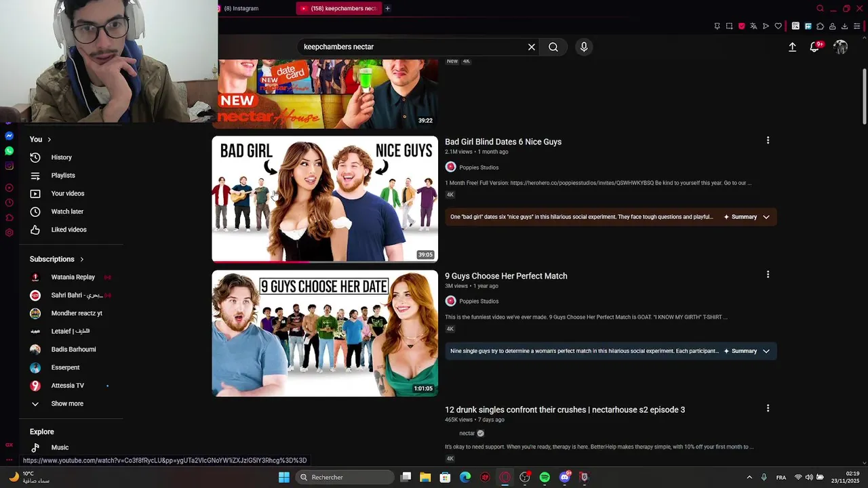Start voice search with the microphone
The height and width of the screenshot is (488, 868).
coord(584,47)
